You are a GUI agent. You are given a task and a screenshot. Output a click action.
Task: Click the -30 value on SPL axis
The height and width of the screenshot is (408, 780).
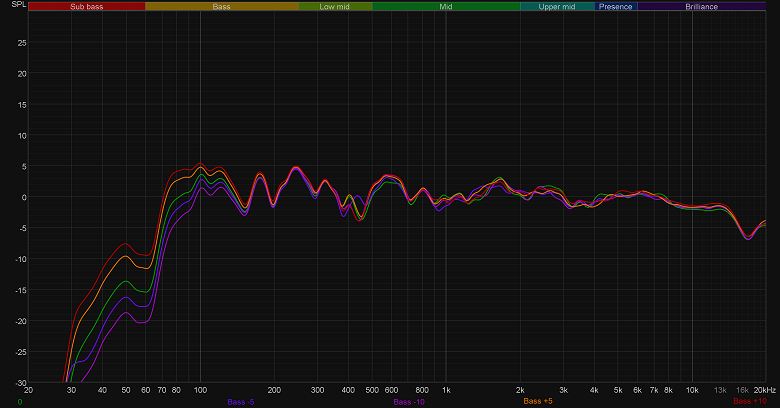tap(20, 383)
